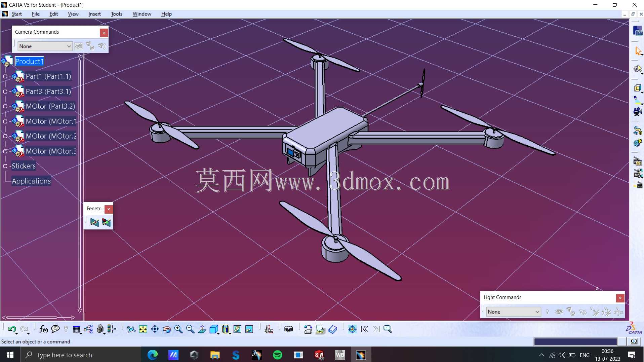
Task: Click the Swap Visible Space icon
Action: point(249,329)
